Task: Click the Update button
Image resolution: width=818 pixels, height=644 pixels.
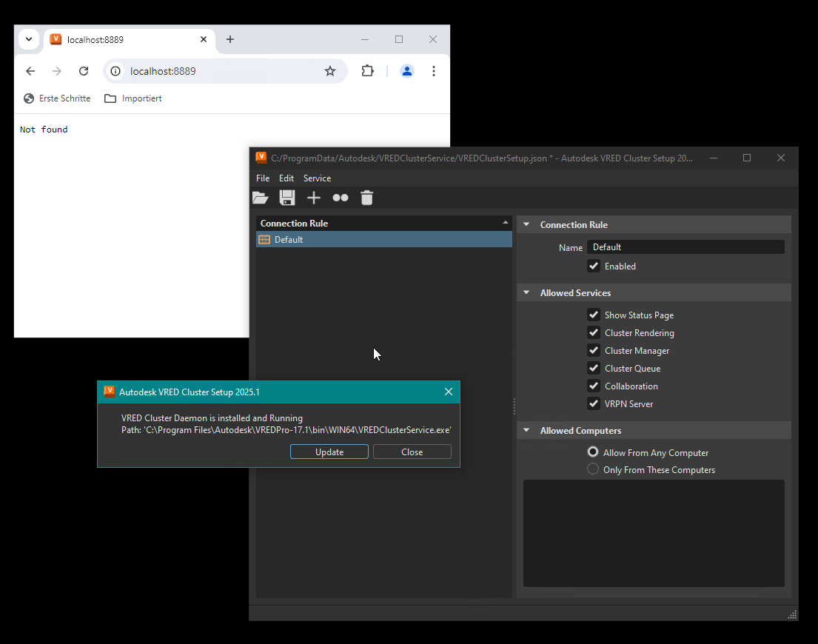Action: coord(329,452)
